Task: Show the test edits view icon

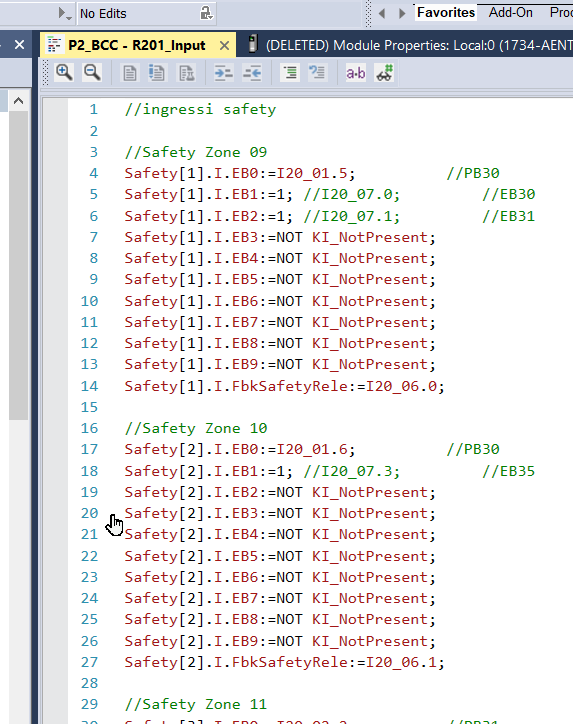Action: [x=186, y=73]
